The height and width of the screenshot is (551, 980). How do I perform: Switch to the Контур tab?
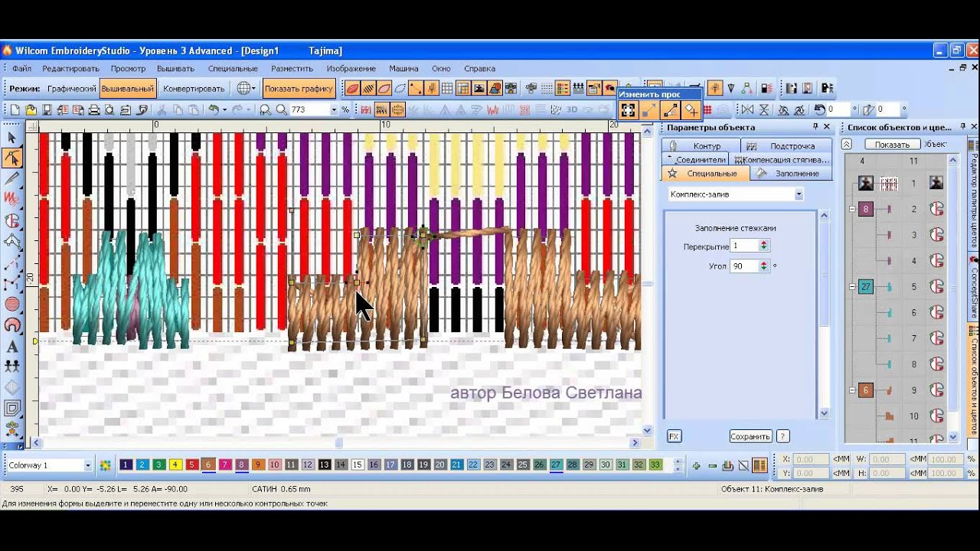coord(700,145)
